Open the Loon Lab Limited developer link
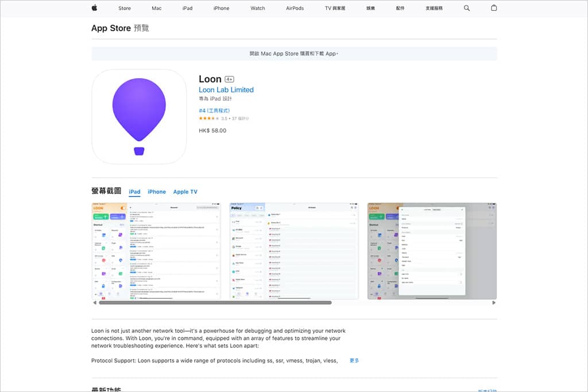The width and height of the screenshot is (588, 392). tap(226, 90)
